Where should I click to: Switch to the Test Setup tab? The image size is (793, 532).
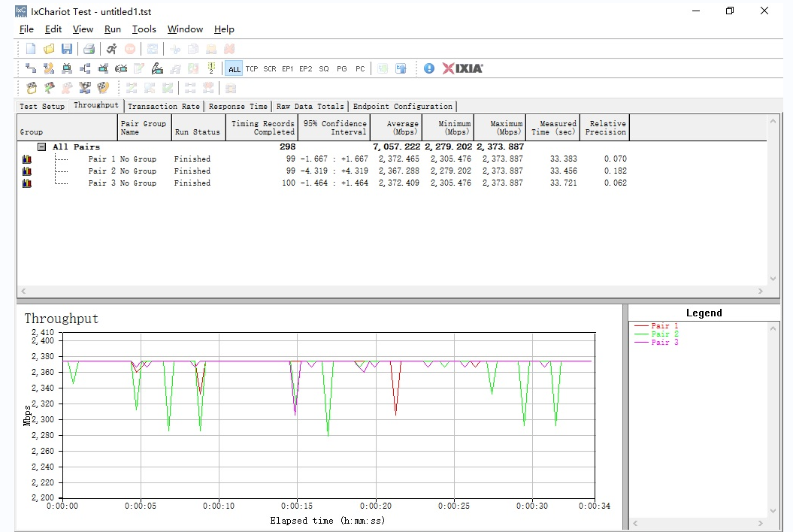pos(42,106)
